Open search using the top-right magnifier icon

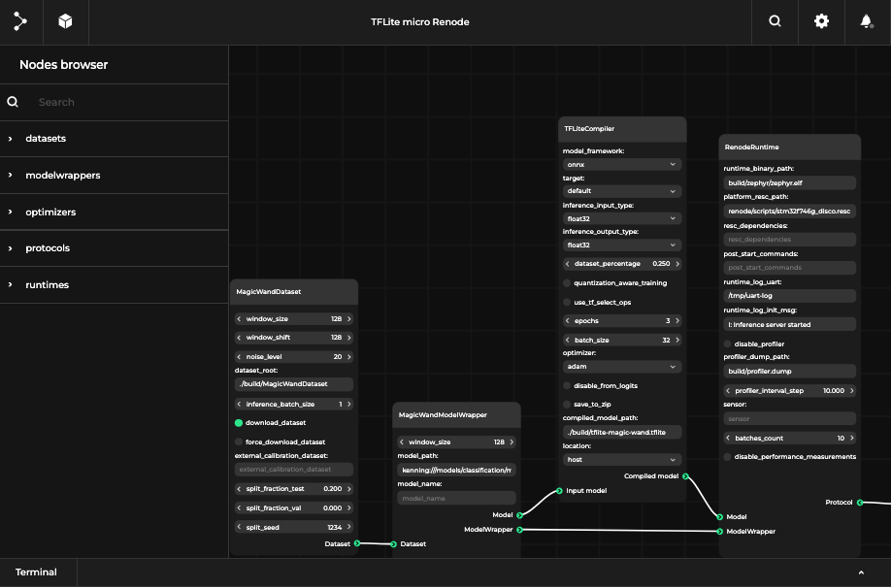click(x=775, y=20)
